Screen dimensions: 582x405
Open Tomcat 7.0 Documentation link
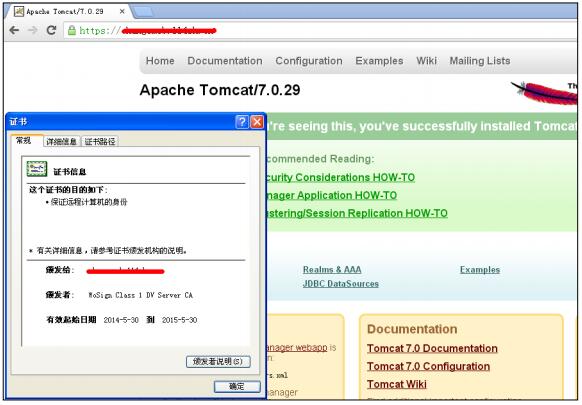tap(432, 348)
